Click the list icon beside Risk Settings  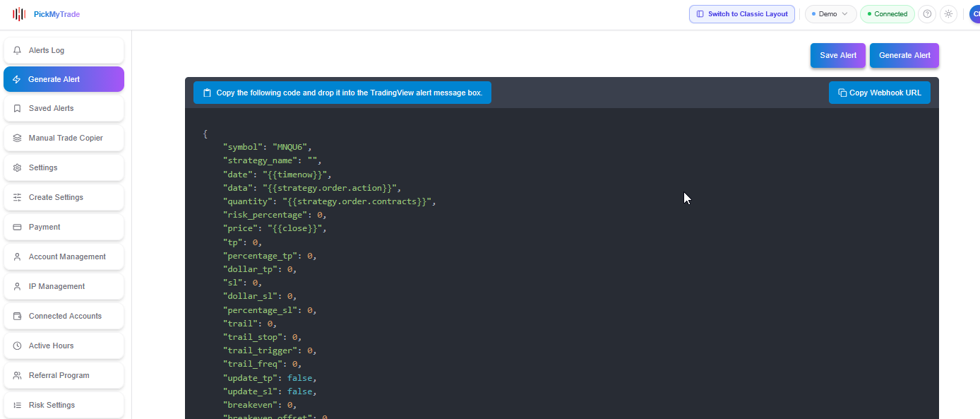click(17, 405)
